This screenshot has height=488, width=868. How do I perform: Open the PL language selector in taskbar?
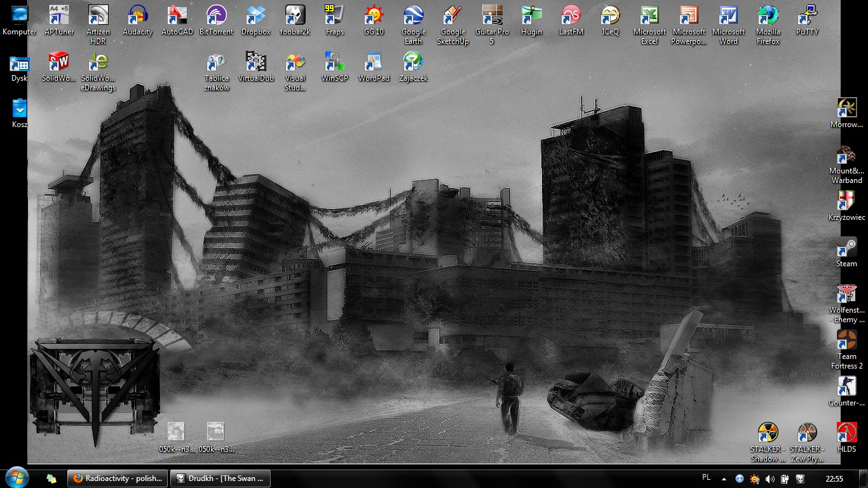(x=707, y=478)
